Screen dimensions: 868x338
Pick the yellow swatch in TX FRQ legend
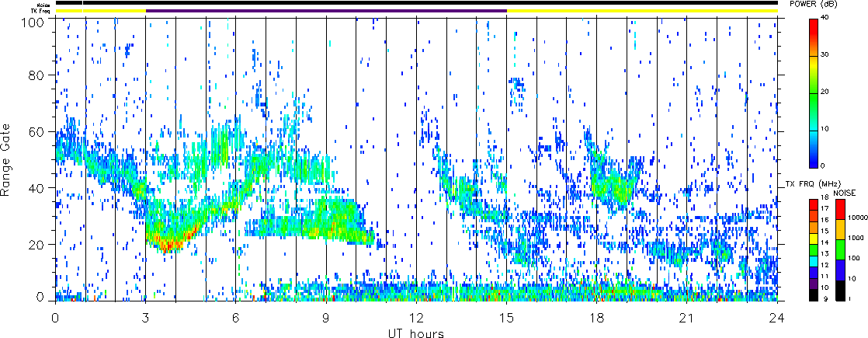(x=813, y=239)
